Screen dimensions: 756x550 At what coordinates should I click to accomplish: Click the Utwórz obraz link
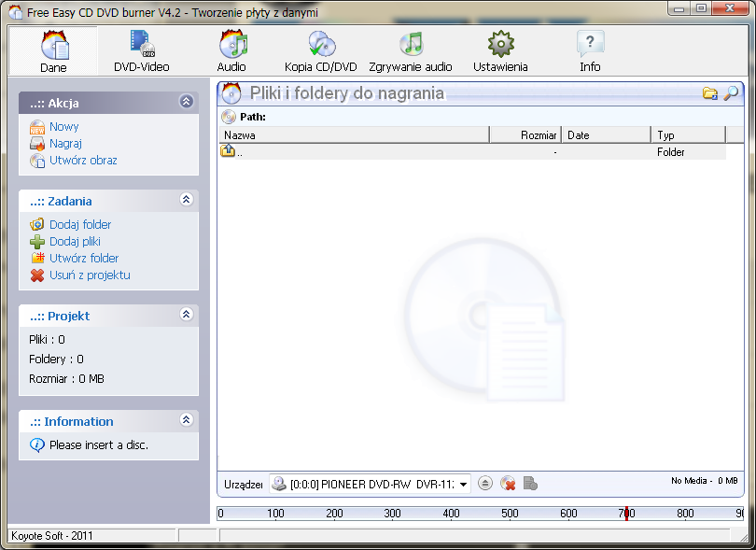tap(83, 161)
